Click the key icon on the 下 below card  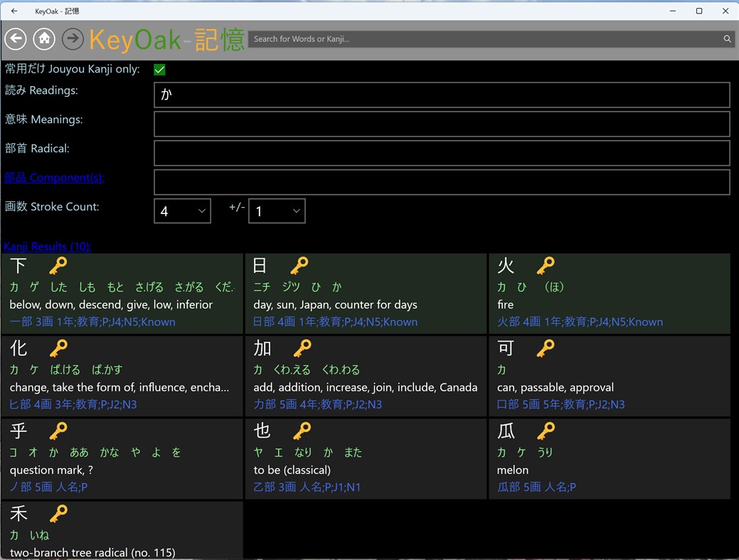point(58,264)
